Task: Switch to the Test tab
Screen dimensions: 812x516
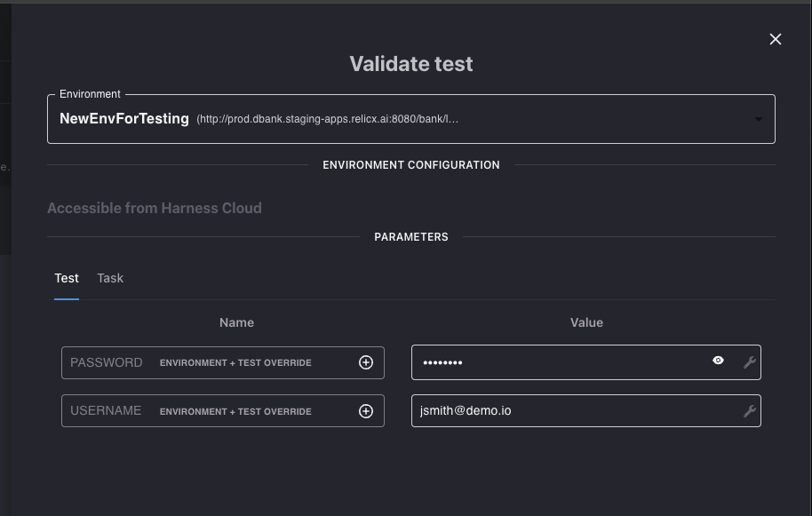Action: (67, 278)
